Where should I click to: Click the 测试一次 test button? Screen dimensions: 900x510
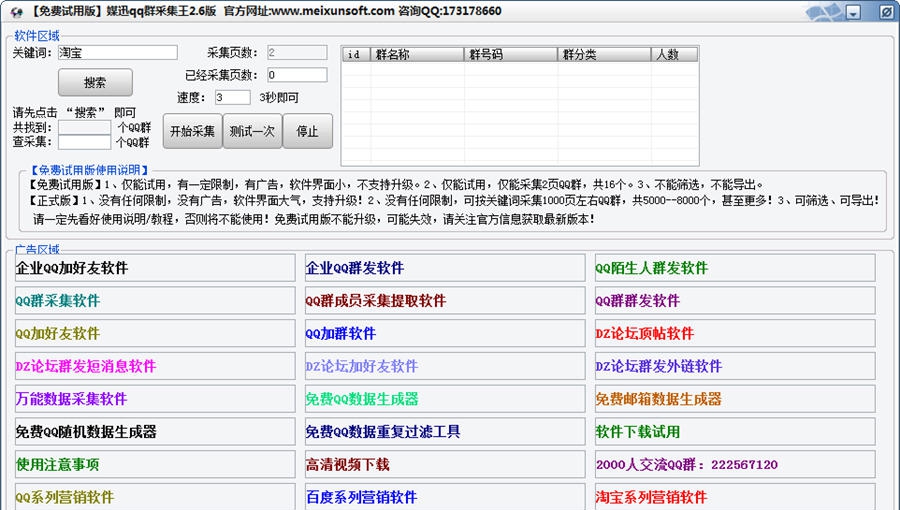[252, 131]
